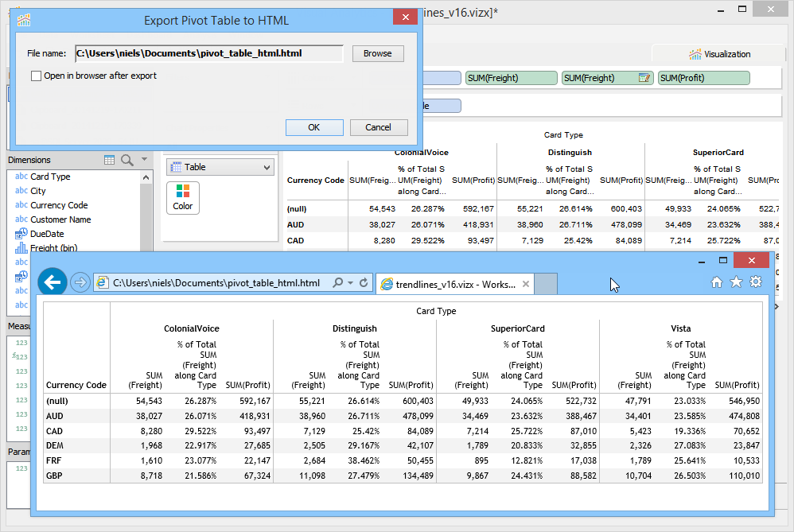Click the table calculation icon on SUM(Freight) pill
Viewport: 794px width, 532px height.
[x=644, y=78]
